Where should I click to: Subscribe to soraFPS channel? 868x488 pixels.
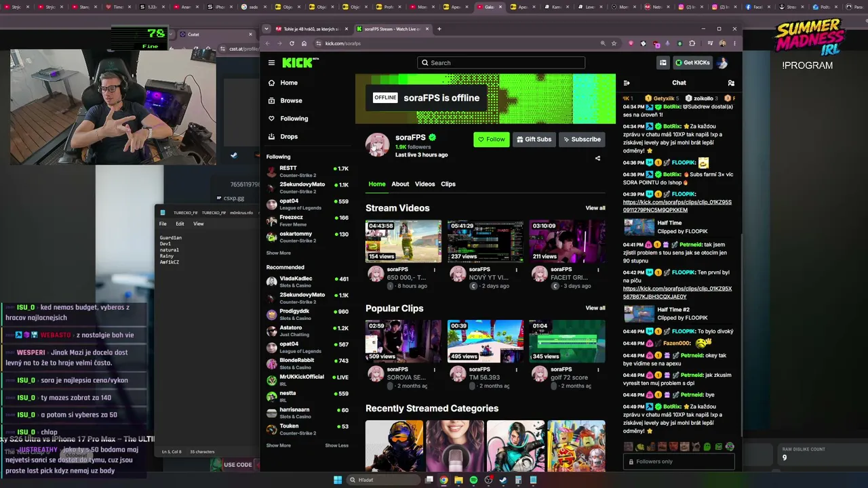coord(582,140)
